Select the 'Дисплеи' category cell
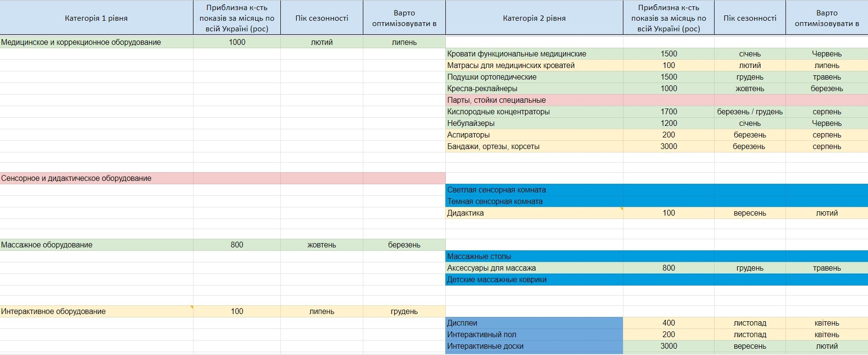Image resolution: width=868 pixels, height=355 pixels. tap(534, 323)
